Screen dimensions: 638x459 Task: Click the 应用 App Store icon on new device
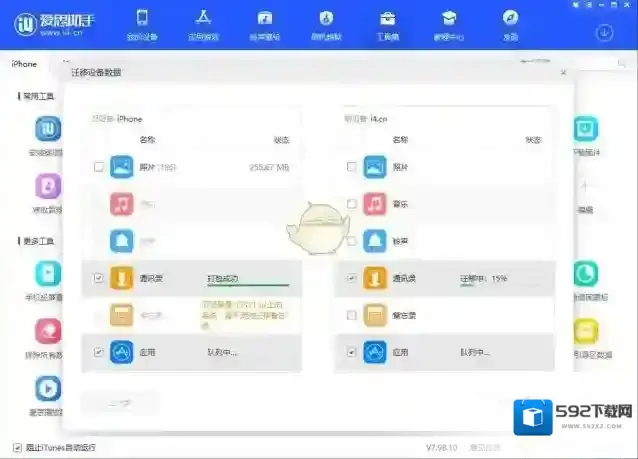(x=375, y=352)
